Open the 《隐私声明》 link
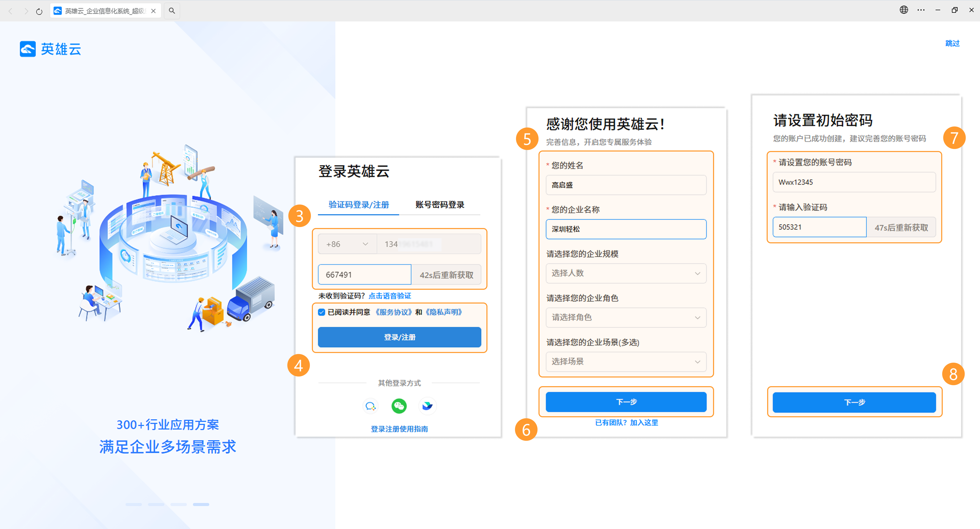 [x=444, y=312]
